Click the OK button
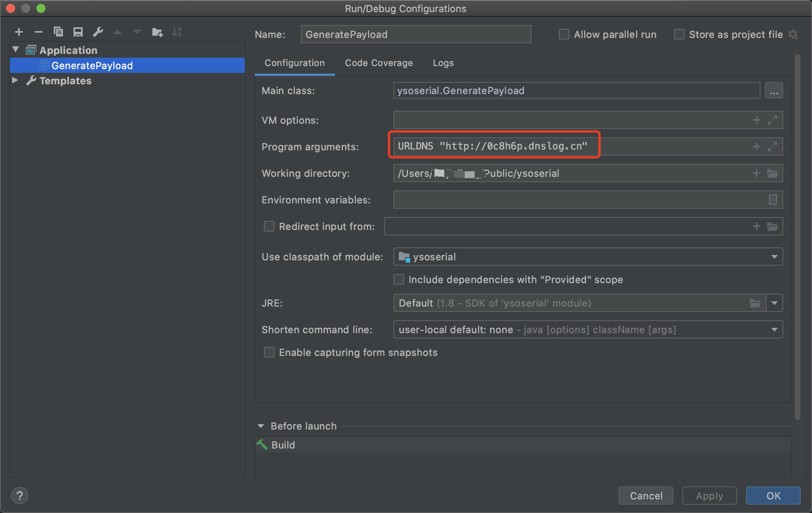This screenshot has width=812, height=513. [773, 496]
